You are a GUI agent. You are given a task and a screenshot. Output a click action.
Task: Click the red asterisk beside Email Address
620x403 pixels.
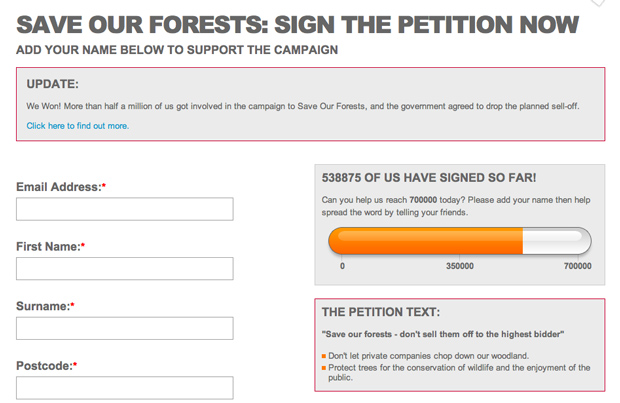[x=104, y=187]
